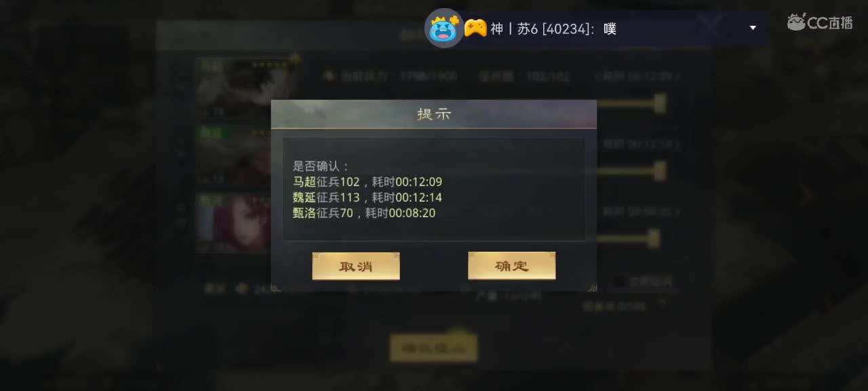
Task: Adjust the first general's troop slider handle
Action: pyautogui.click(x=659, y=103)
